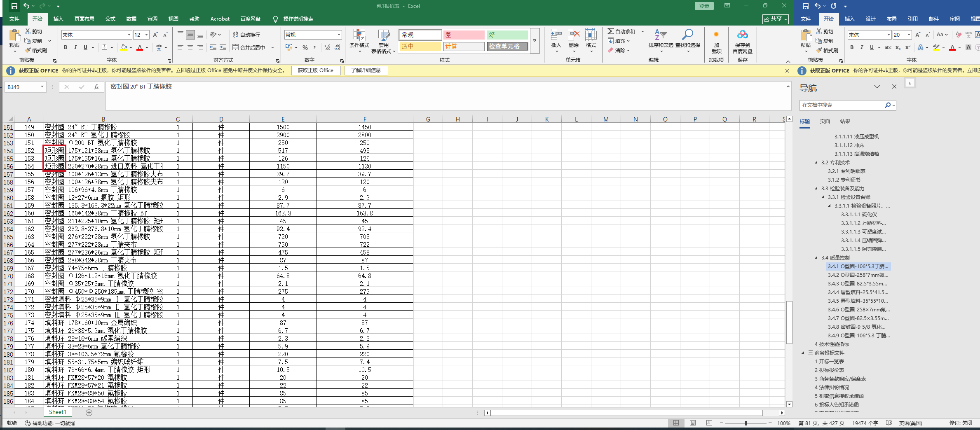Add a new sheet with plus icon
This screenshot has width=980, height=430.
point(89,412)
